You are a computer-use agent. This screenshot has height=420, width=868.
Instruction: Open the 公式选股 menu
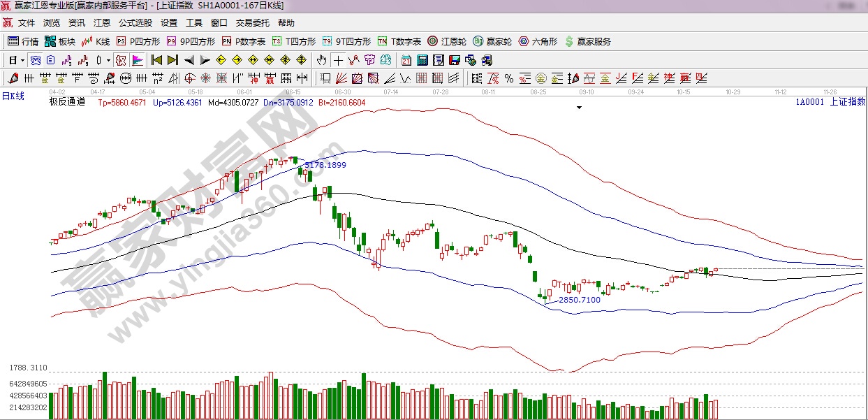pyautogui.click(x=135, y=23)
